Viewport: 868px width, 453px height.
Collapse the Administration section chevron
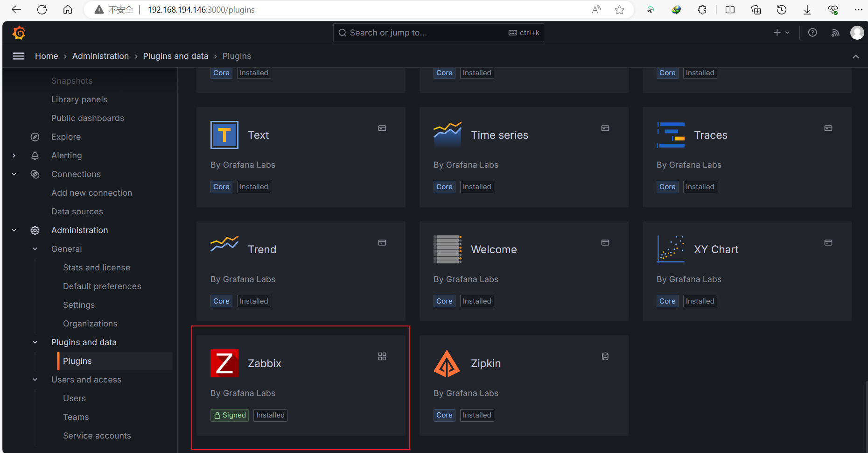(x=14, y=230)
